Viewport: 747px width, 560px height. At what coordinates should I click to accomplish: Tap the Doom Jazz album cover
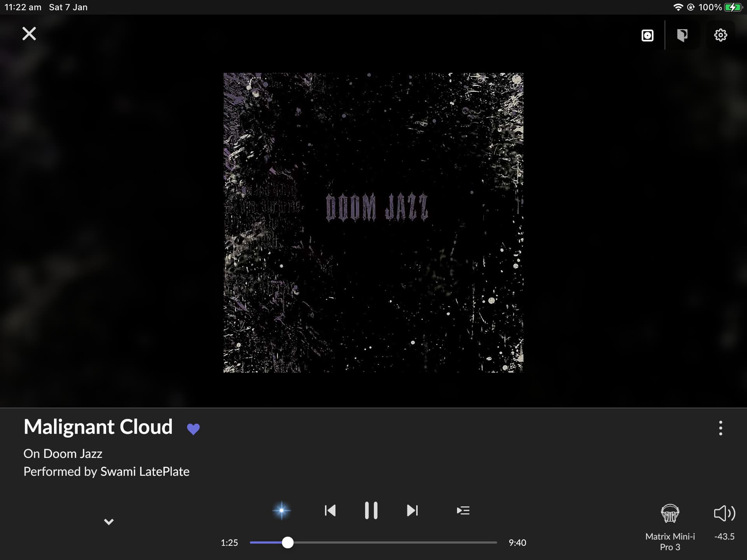click(x=373, y=222)
